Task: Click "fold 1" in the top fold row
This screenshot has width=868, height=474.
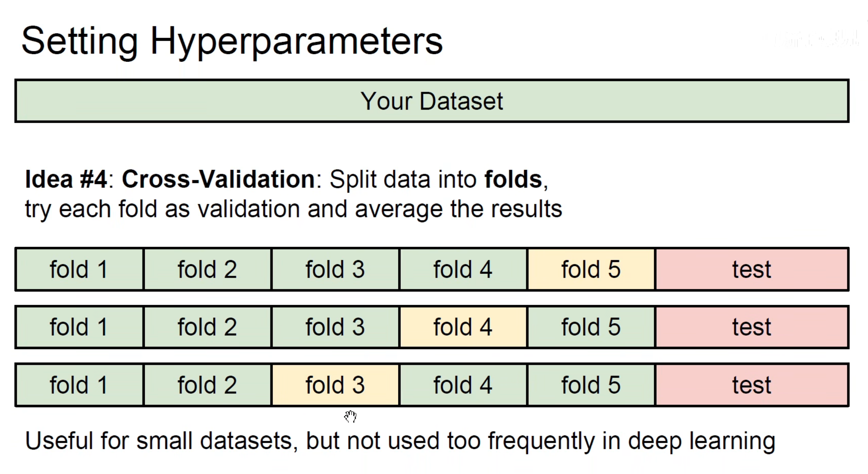Action: (79, 269)
